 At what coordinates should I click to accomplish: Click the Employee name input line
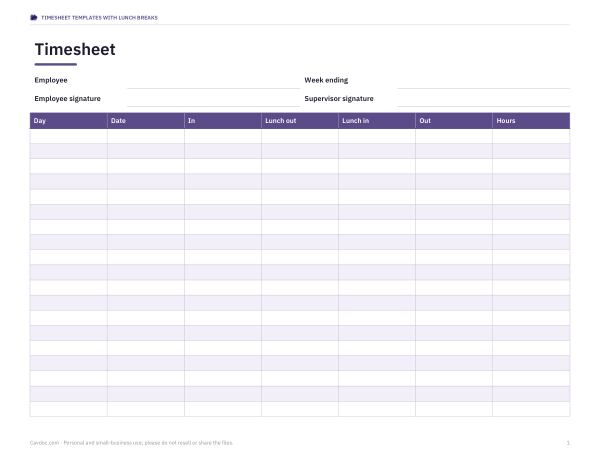(214, 81)
